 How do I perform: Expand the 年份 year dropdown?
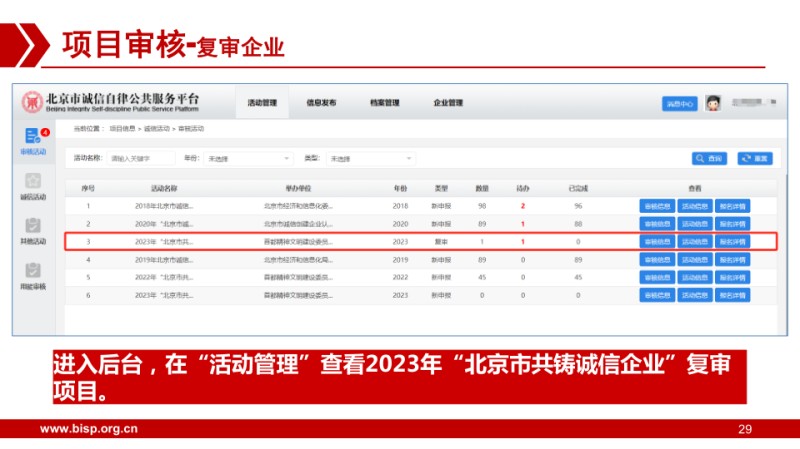coord(248,158)
